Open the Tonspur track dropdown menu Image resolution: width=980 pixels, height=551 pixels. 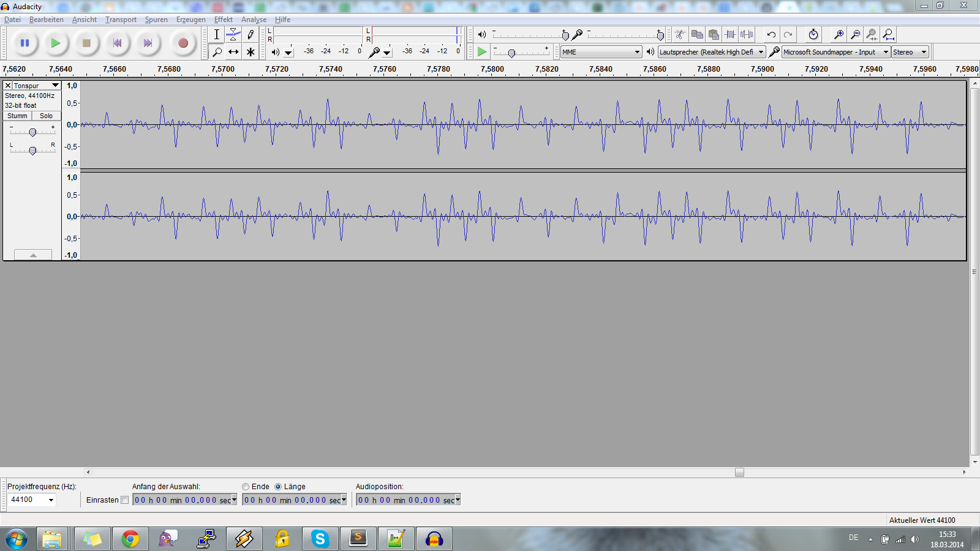click(55, 86)
